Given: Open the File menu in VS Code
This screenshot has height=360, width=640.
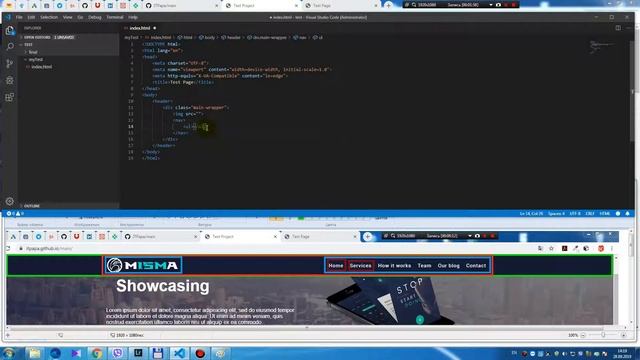Looking at the screenshot, I should (x=19, y=17).
